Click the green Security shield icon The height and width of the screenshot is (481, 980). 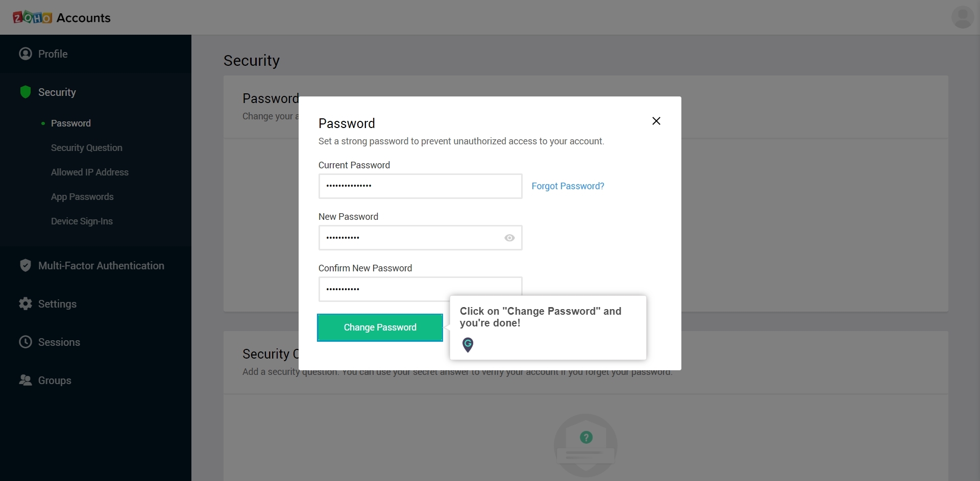coord(26,92)
